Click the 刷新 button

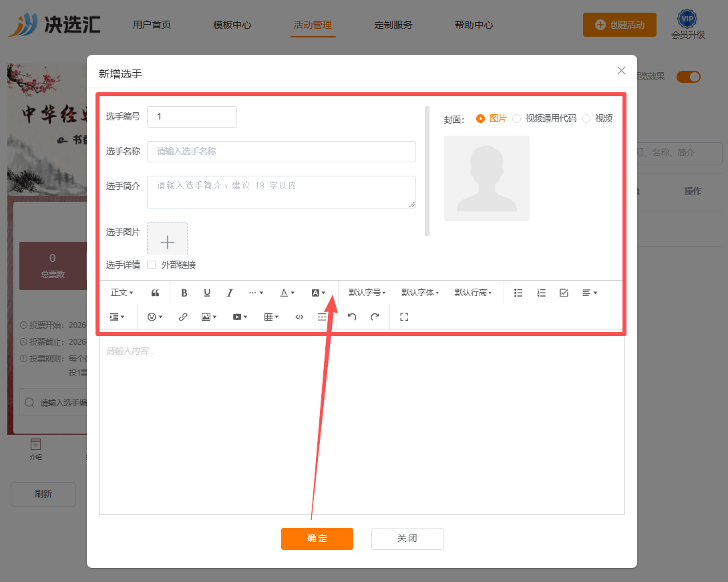(43, 494)
